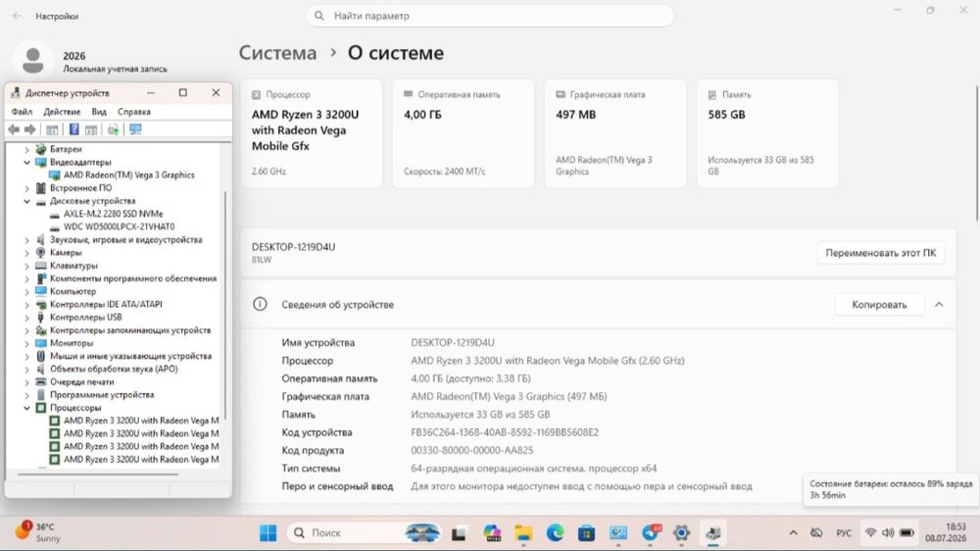Expand the Мониторы node

coord(26,343)
